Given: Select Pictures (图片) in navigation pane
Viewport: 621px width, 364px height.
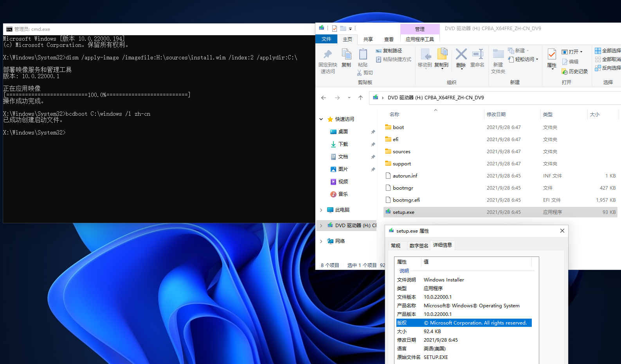Looking at the screenshot, I should coord(343,169).
